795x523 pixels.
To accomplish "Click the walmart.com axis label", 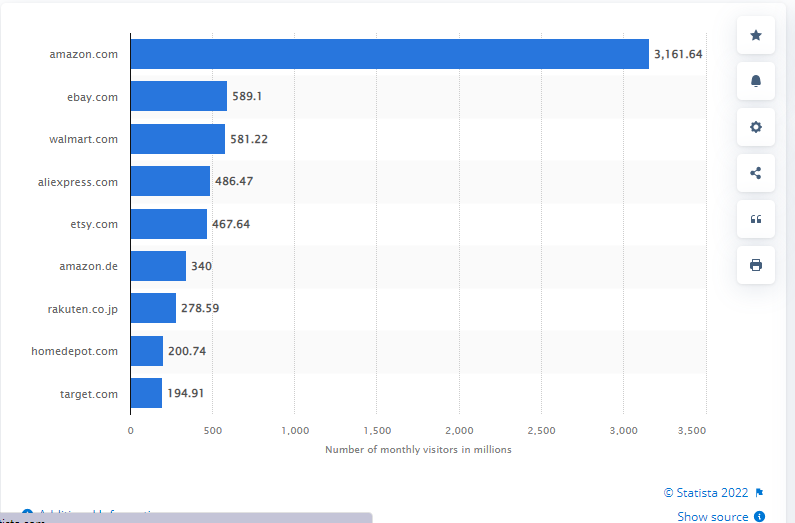I will 83,139.
